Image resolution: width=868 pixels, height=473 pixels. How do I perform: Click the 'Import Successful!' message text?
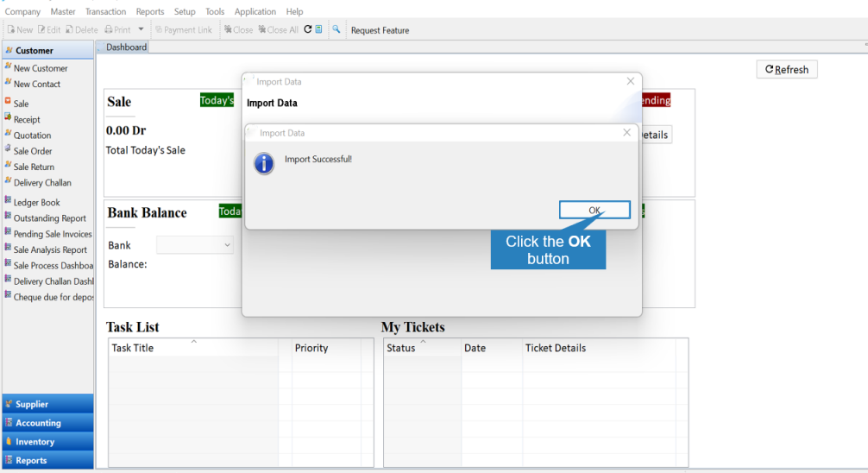pyautogui.click(x=318, y=159)
